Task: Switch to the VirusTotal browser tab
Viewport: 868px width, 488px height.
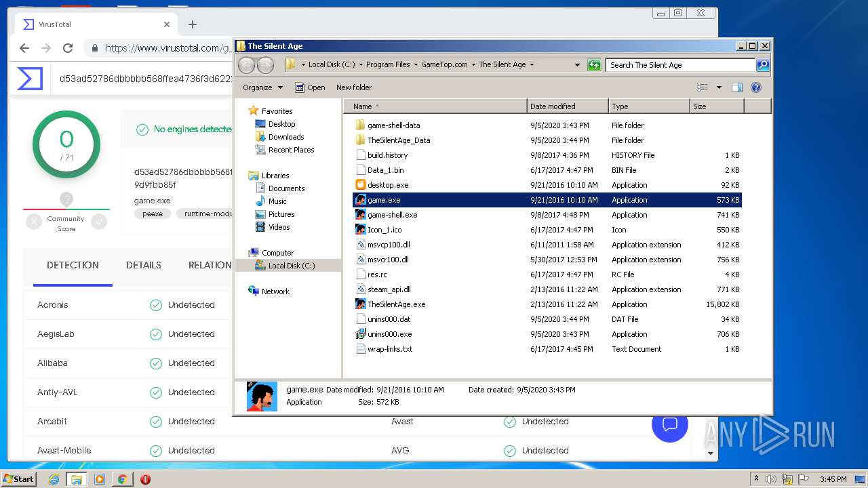Action: tap(95, 24)
